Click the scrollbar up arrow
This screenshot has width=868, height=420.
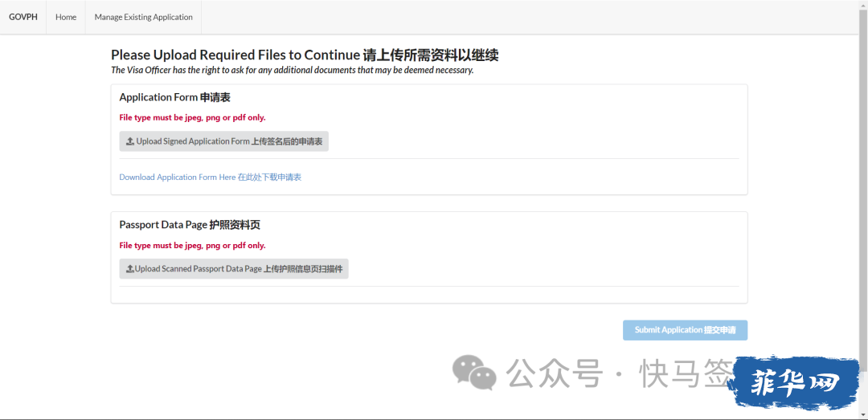[x=863, y=5]
